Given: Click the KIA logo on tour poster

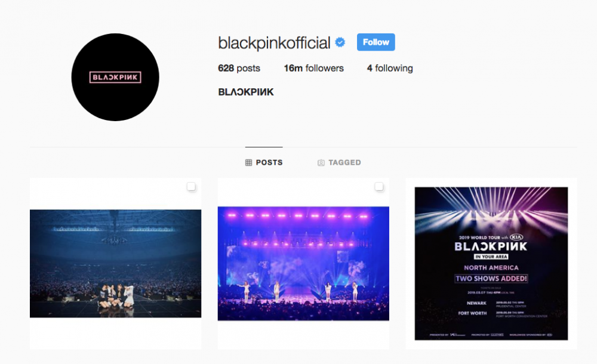Looking at the screenshot, I should coord(516,237).
